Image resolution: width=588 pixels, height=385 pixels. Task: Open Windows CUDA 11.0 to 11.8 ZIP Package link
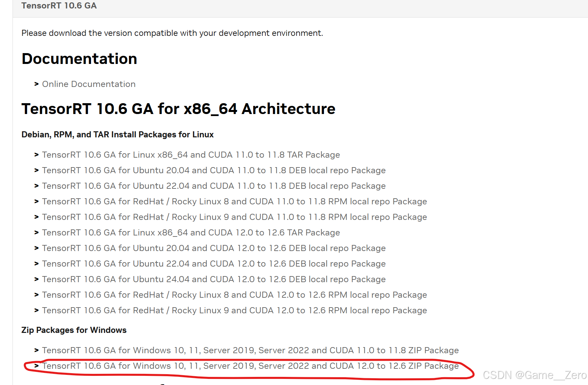pyautogui.click(x=251, y=350)
